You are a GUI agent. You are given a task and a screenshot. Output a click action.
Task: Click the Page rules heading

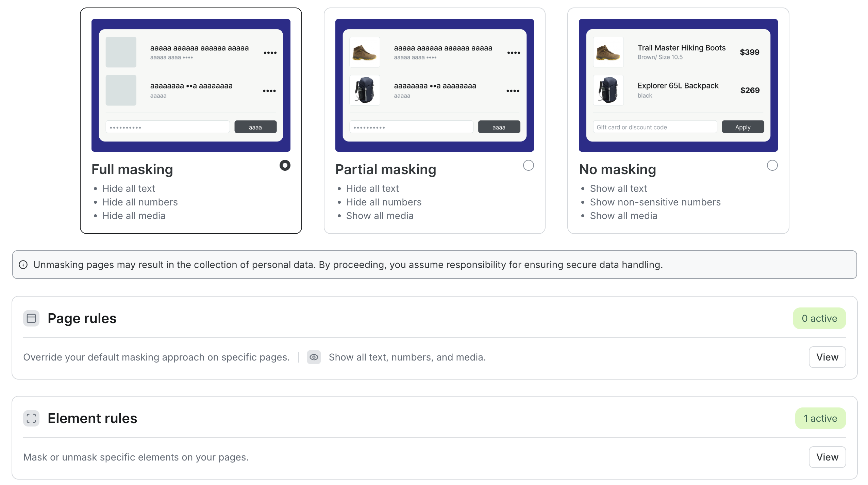[82, 318]
